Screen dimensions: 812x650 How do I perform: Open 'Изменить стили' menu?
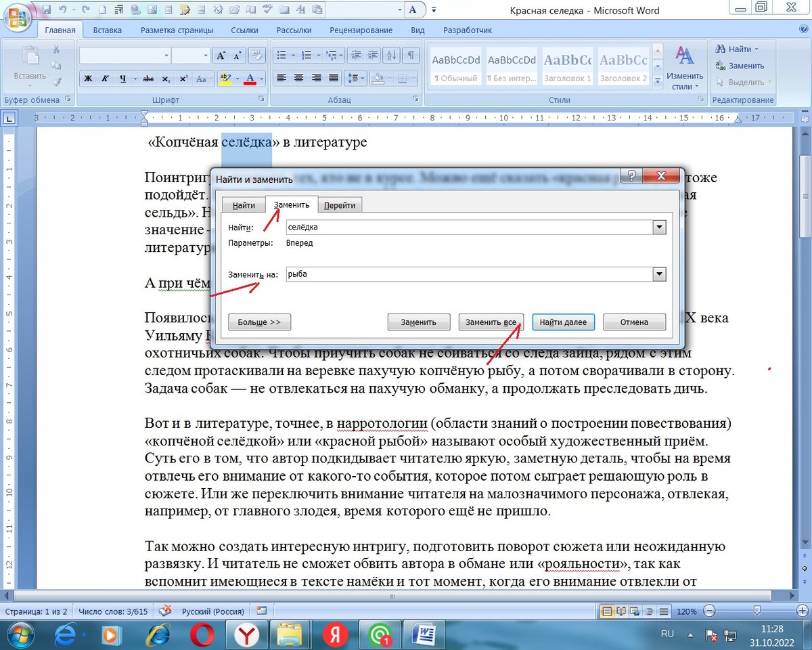tap(685, 67)
